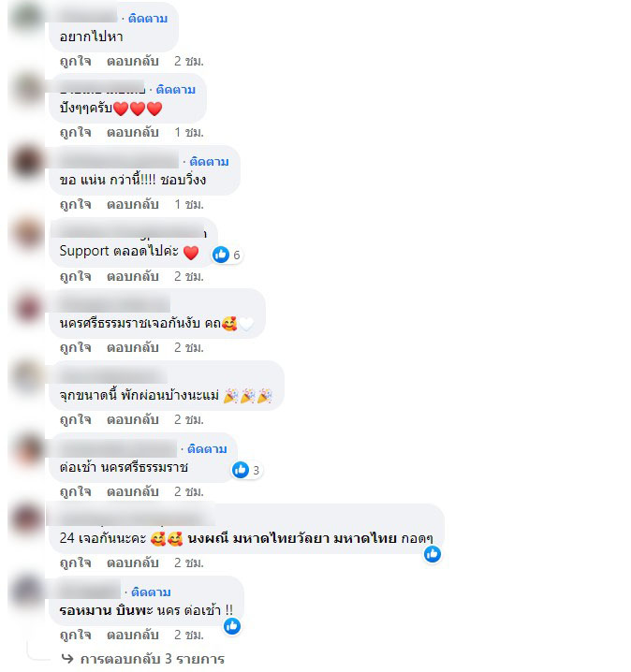Expand การตอบกลับ 3 รายการ replies
The height and width of the screenshot is (672, 631).
153,659
